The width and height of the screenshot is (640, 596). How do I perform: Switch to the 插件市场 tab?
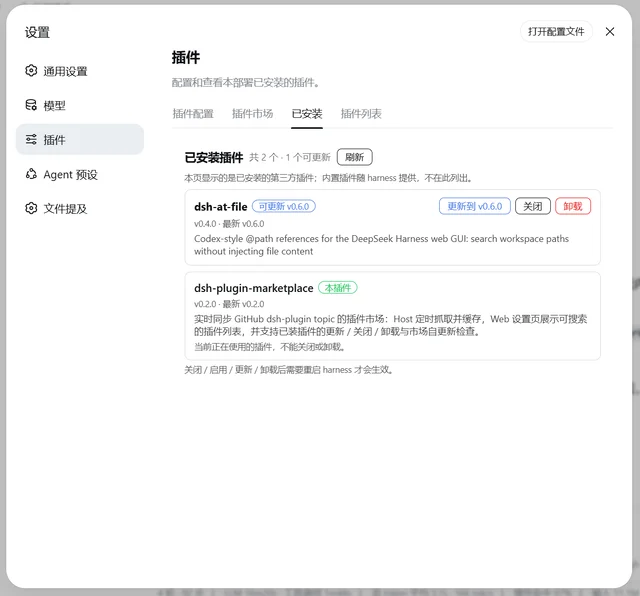point(252,113)
